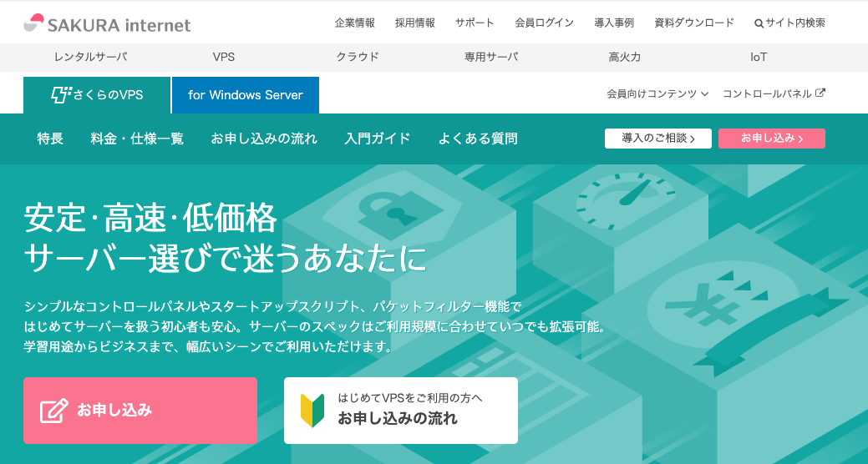Switch to for Windows Server tab
The width and height of the screenshot is (868, 464).
click(x=246, y=95)
